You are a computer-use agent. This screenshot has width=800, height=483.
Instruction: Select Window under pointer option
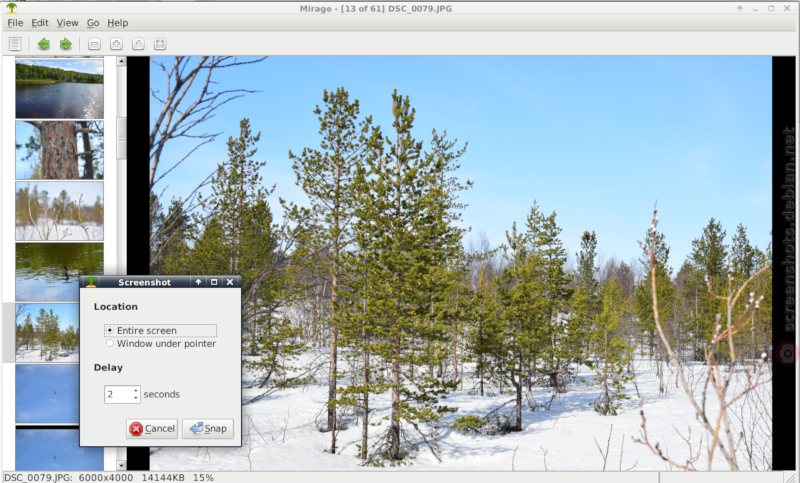pos(160,344)
